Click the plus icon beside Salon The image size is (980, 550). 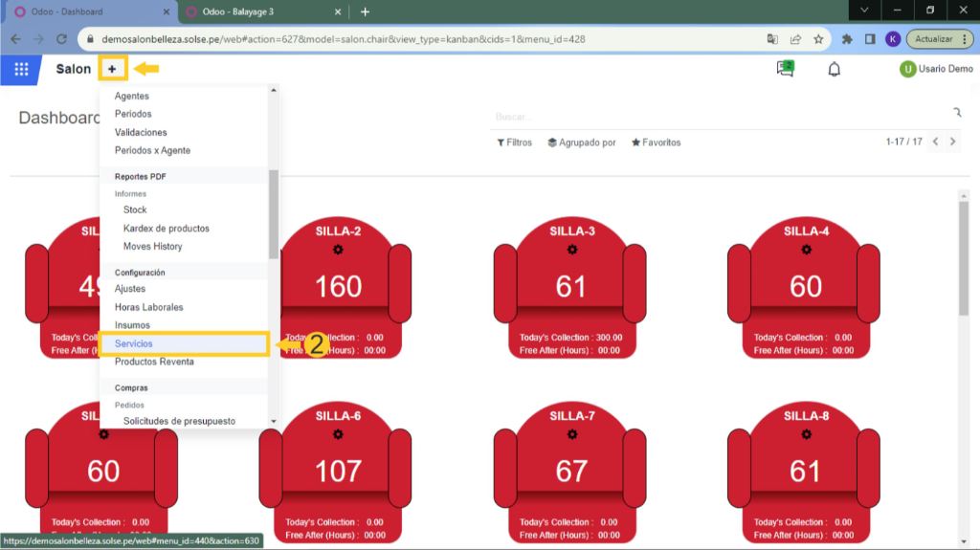[112, 69]
